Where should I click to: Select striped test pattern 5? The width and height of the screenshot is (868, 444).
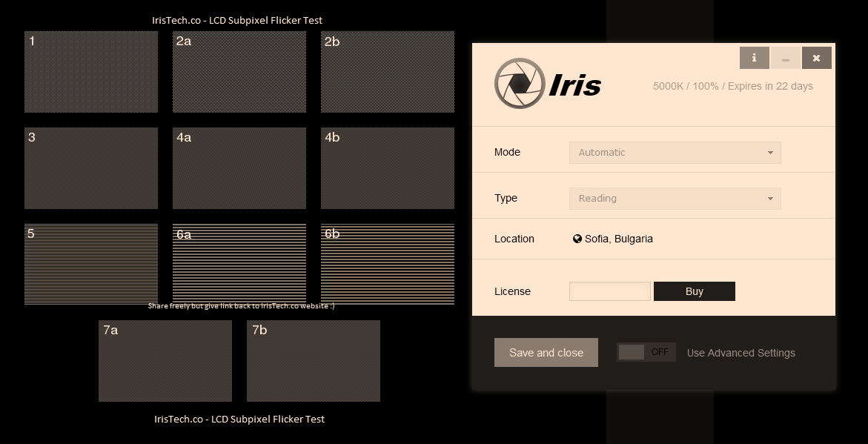pos(90,264)
